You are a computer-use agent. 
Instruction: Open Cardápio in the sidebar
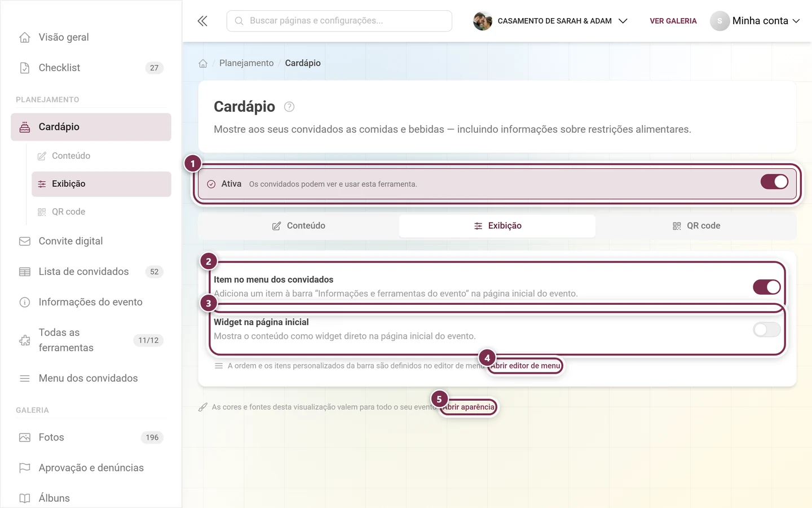(x=91, y=127)
